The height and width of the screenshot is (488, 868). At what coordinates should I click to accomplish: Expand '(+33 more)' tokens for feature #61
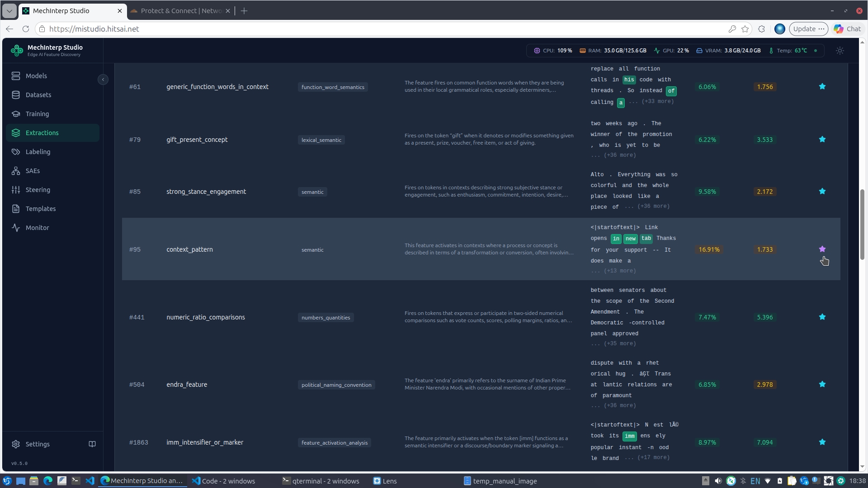point(657,101)
